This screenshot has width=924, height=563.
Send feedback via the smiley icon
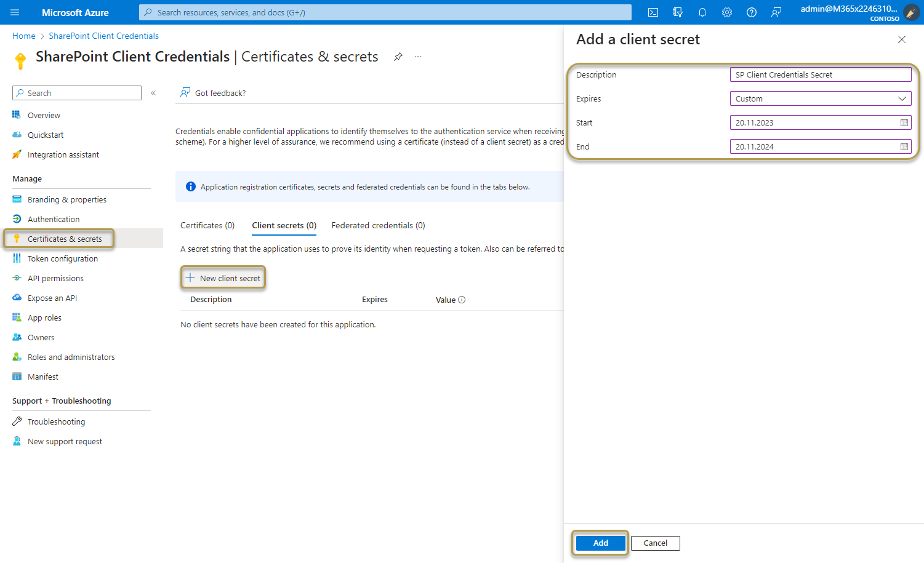tap(776, 12)
